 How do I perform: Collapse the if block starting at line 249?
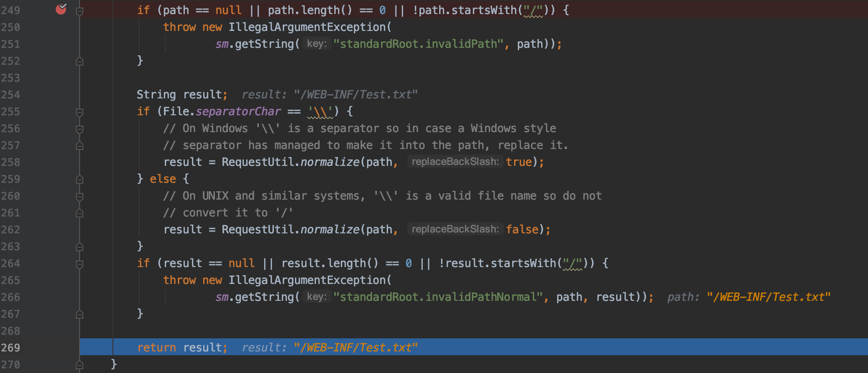click(x=80, y=11)
